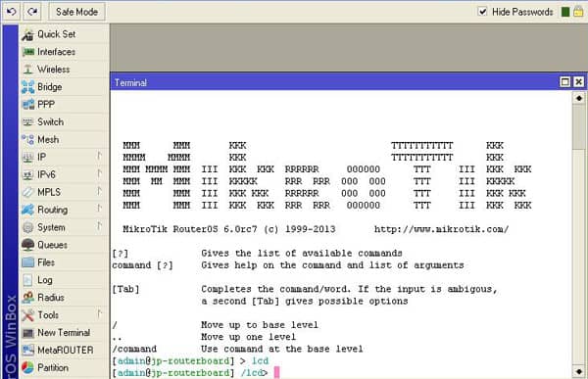
Task: Click the terminal scrollbar down arrow
Action: (579, 371)
